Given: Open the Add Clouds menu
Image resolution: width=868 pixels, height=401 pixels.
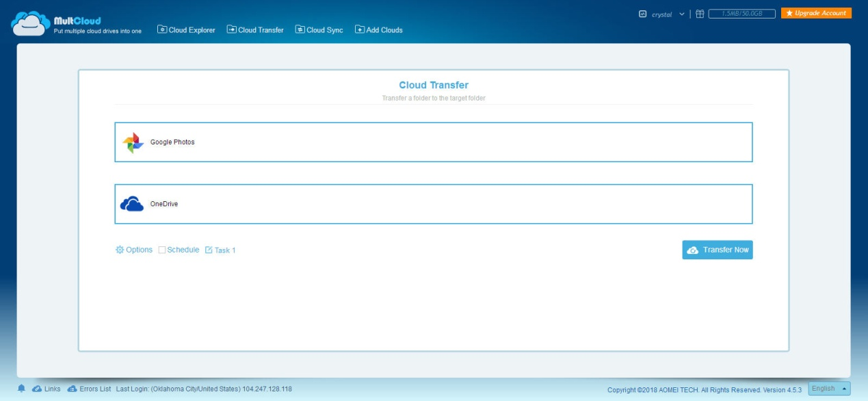Looking at the screenshot, I should (379, 30).
